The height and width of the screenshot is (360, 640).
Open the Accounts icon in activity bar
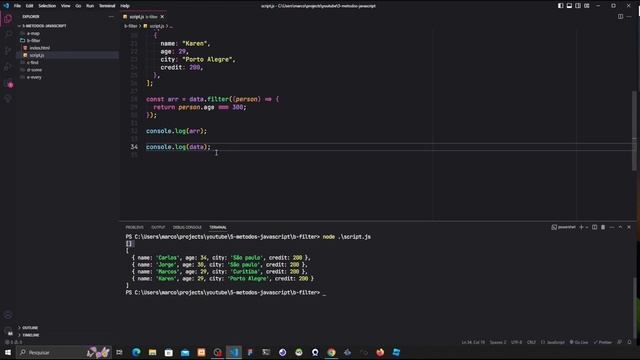(8, 315)
